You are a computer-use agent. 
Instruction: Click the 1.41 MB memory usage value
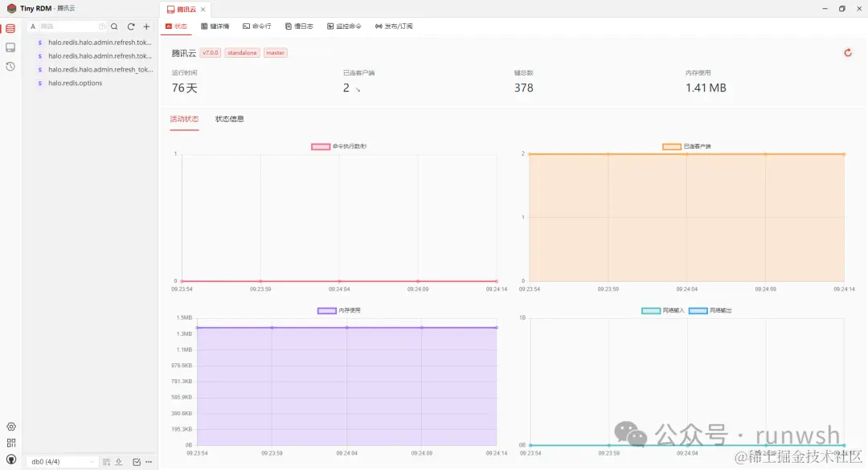tap(706, 88)
